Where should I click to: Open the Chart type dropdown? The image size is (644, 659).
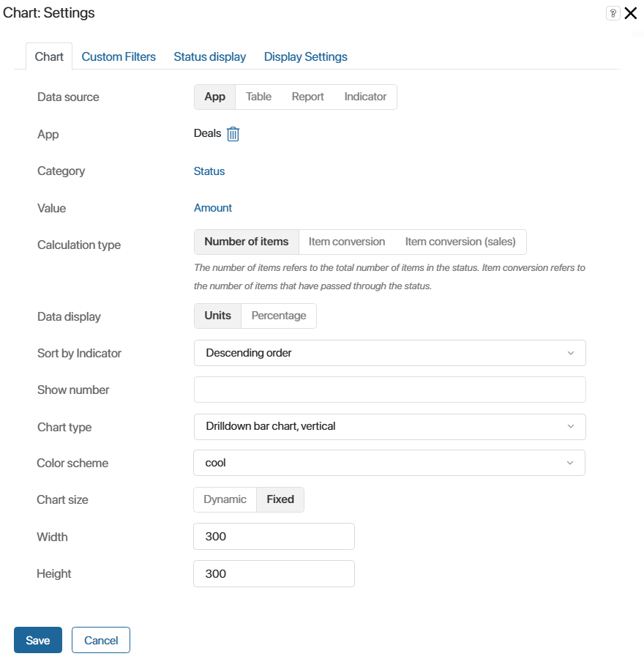tap(389, 427)
